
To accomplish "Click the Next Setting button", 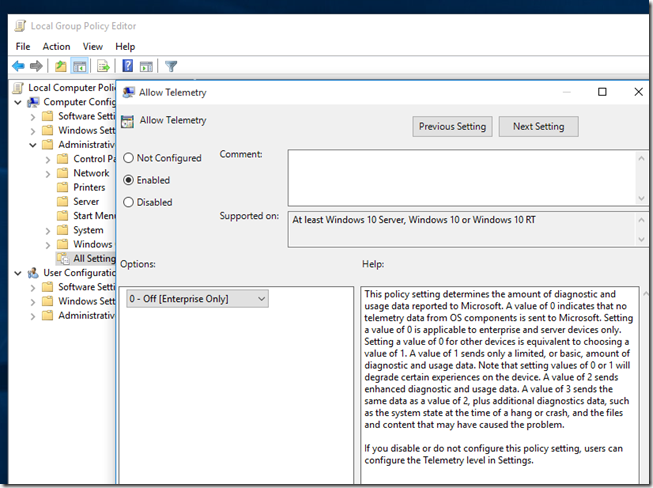I will pos(538,126).
